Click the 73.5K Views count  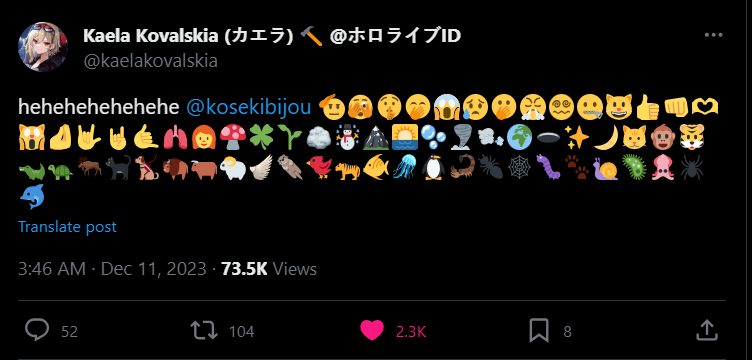269,269
